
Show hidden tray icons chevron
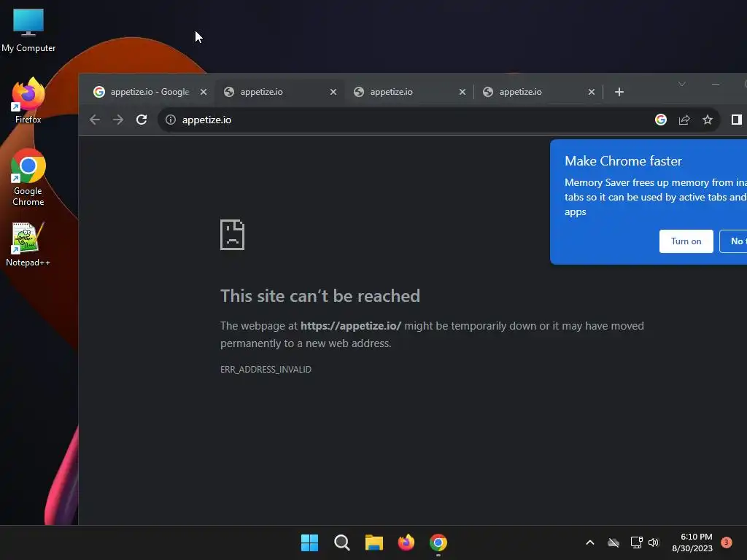tap(589, 542)
